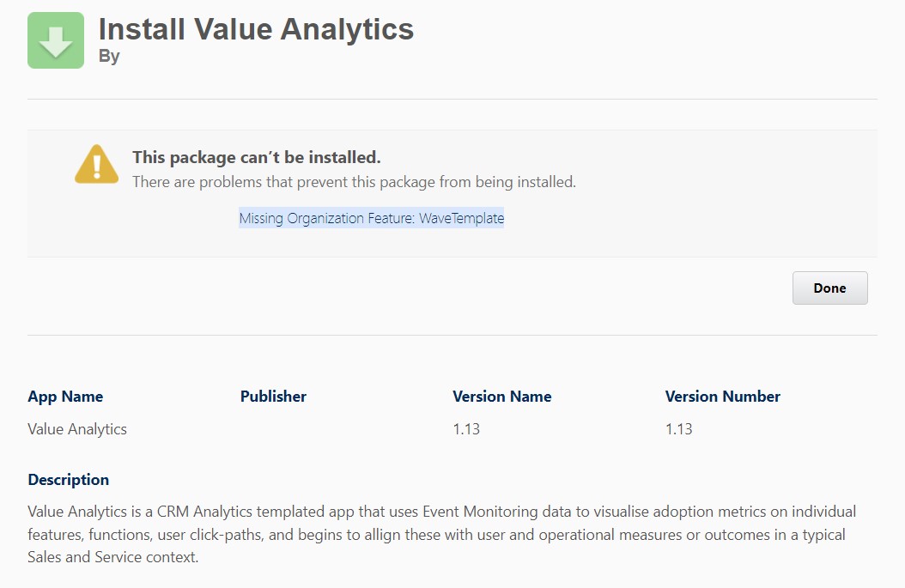Click "Event Monitoring" in the description paragraph
905x588 pixels.
(478, 512)
